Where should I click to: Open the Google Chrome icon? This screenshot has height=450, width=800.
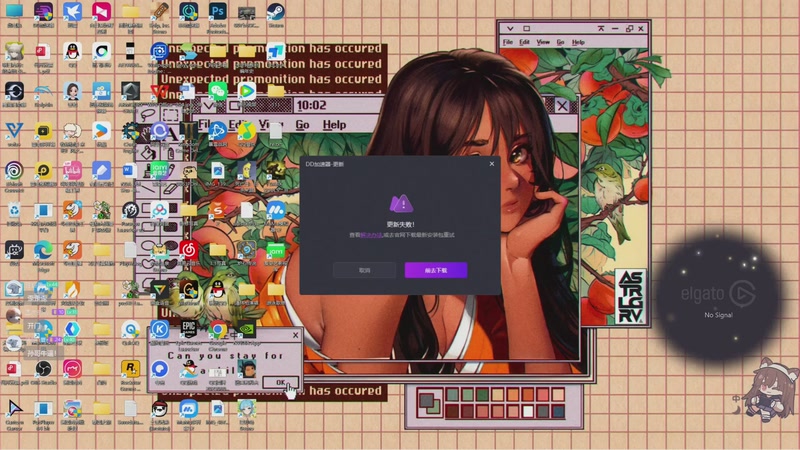(218, 331)
